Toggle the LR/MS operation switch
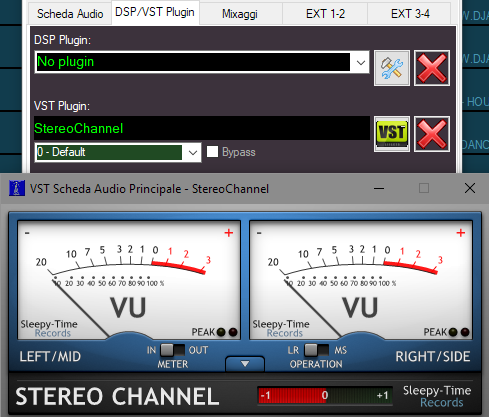 point(317,350)
